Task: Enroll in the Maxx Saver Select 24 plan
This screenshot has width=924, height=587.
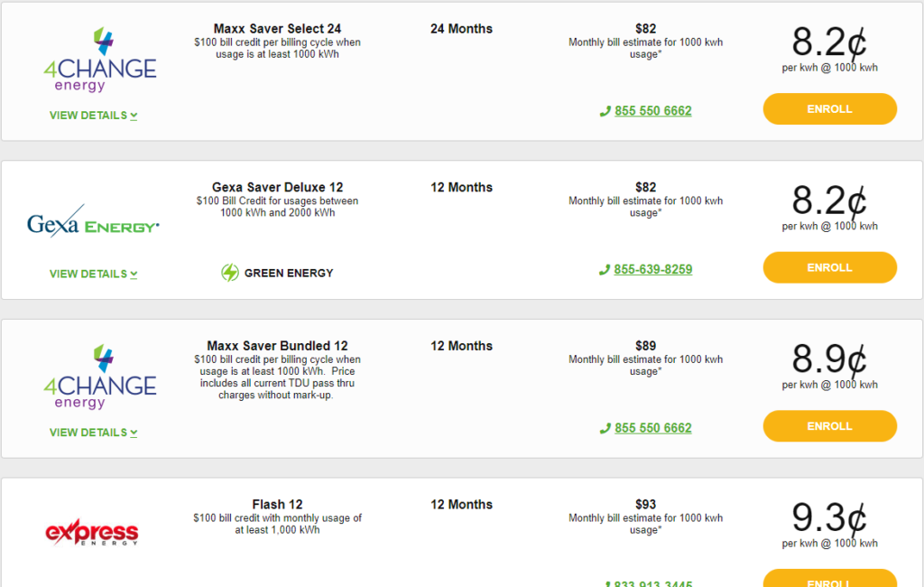Action: point(830,109)
